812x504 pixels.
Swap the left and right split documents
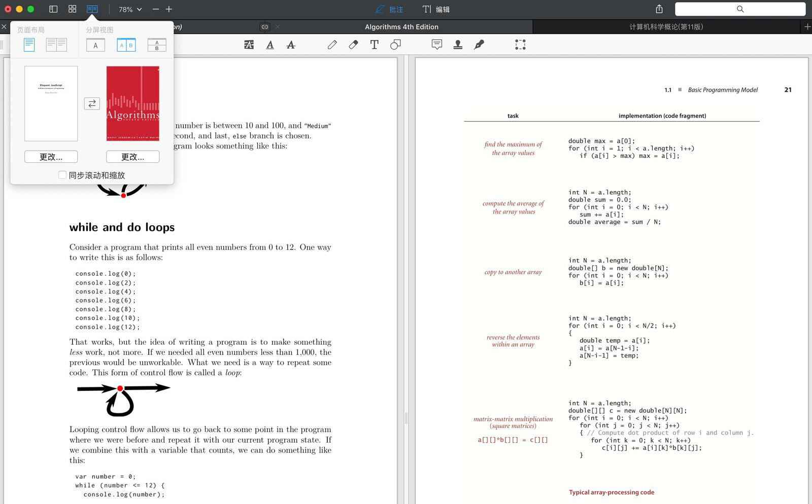[x=92, y=103]
